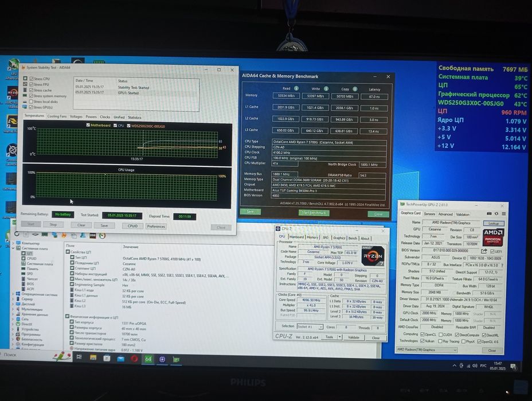Viewport: 532px width, 401px height.
Task: Expand Операционная система tree node
Action: click(13, 294)
